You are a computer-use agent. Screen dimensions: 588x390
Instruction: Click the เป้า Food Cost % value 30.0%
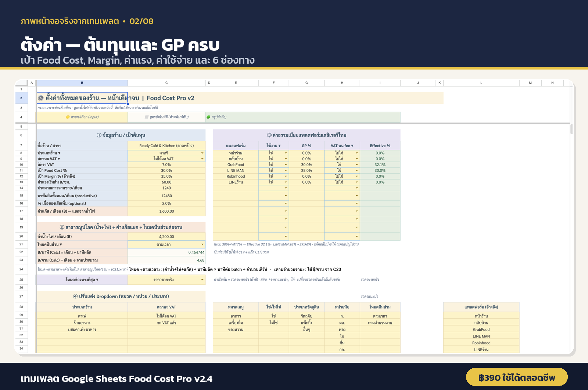click(x=166, y=171)
